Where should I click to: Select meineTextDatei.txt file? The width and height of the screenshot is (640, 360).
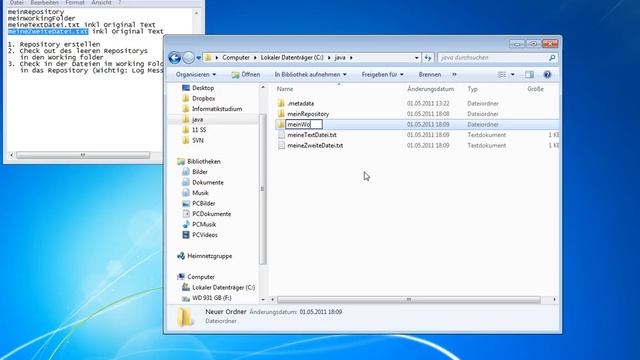point(312,135)
